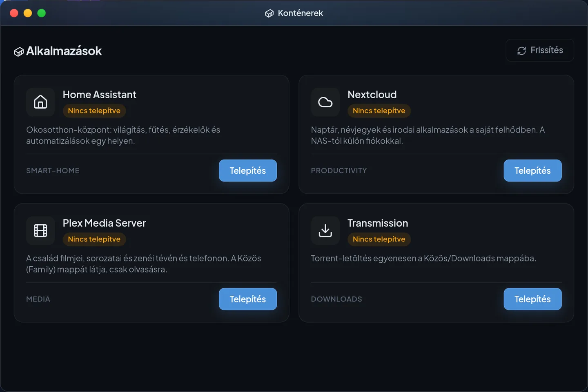Click the Frissítés refresh button

(x=540, y=50)
